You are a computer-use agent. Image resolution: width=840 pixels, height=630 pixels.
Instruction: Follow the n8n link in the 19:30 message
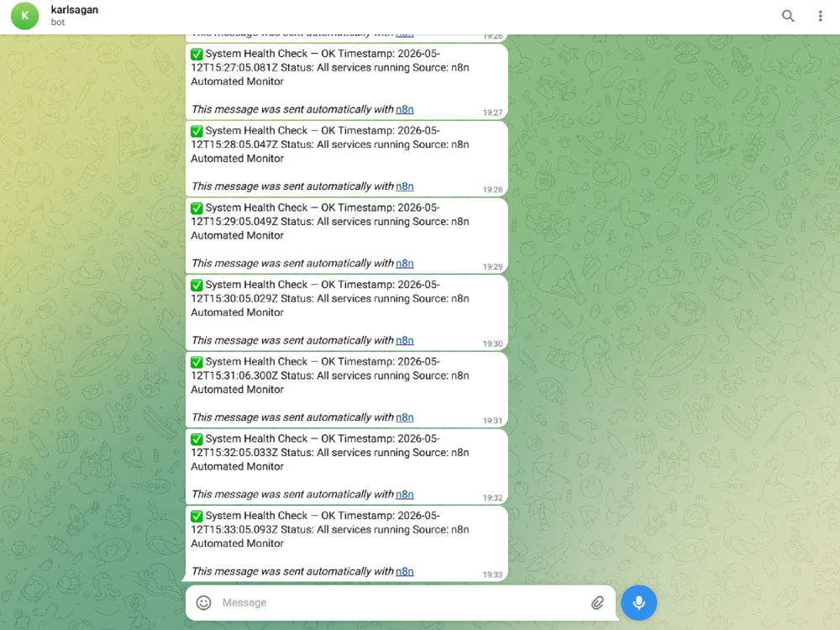(x=405, y=341)
